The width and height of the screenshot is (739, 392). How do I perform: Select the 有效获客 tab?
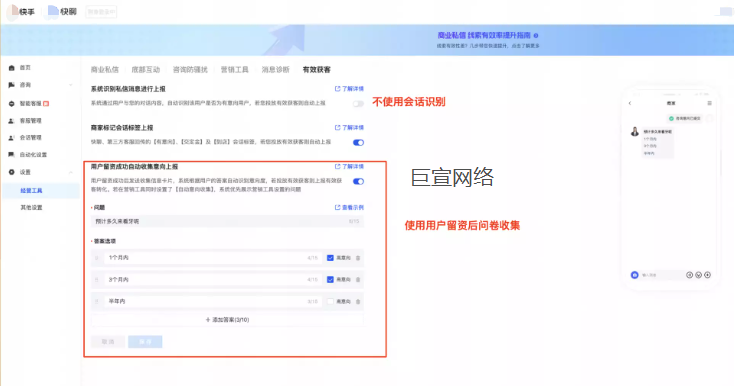click(x=316, y=70)
